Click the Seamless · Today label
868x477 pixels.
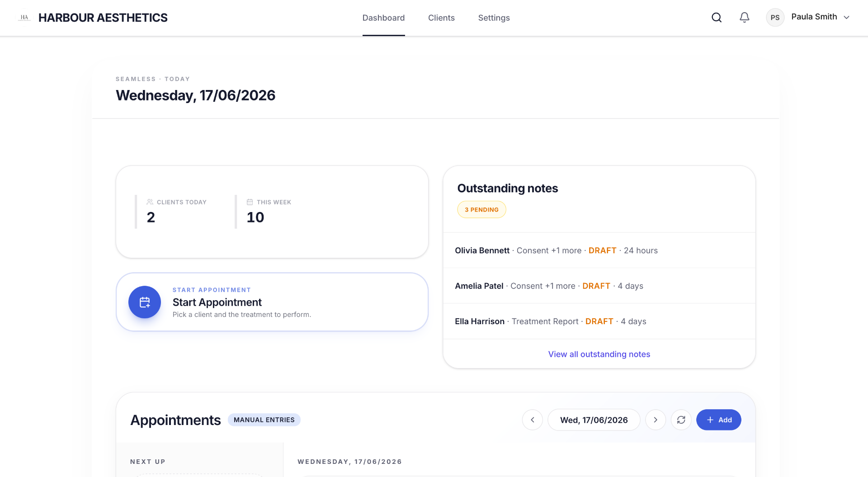pyautogui.click(x=153, y=79)
